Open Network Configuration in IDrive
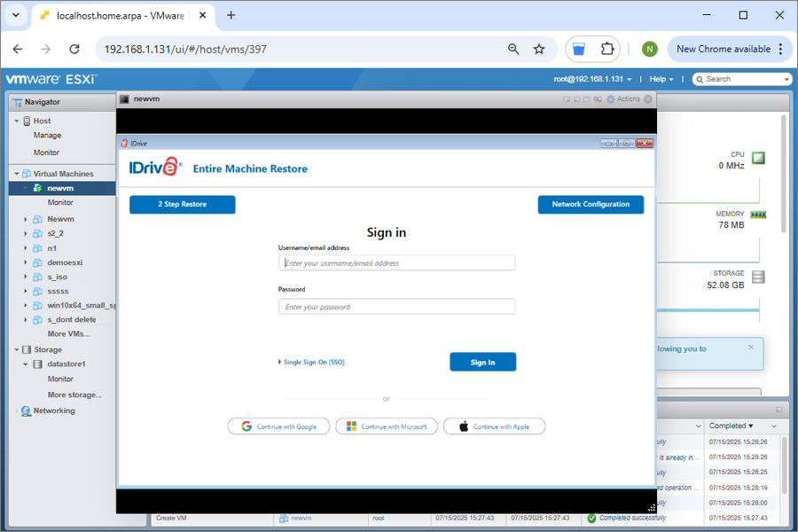798x532 pixels. click(x=591, y=205)
